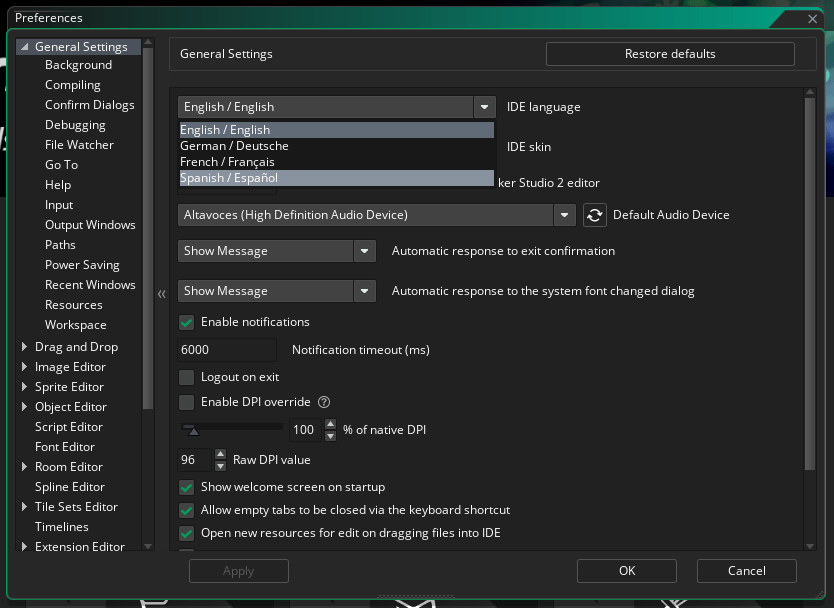Screen dimensions: 834x608
Task: Expand the Sprite Editor tree node
Action: pos(24,387)
